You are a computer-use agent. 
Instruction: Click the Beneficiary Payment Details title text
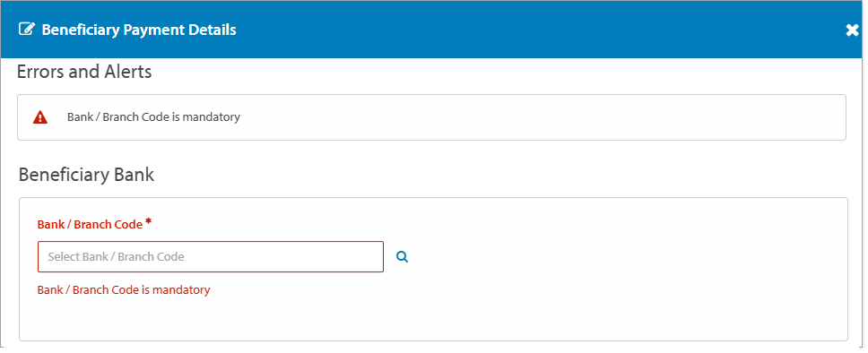coord(139,30)
